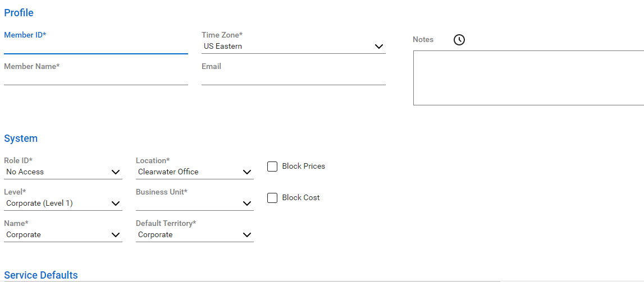Click the Notes label text
This screenshot has height=282, width=644.
[423, 40]
